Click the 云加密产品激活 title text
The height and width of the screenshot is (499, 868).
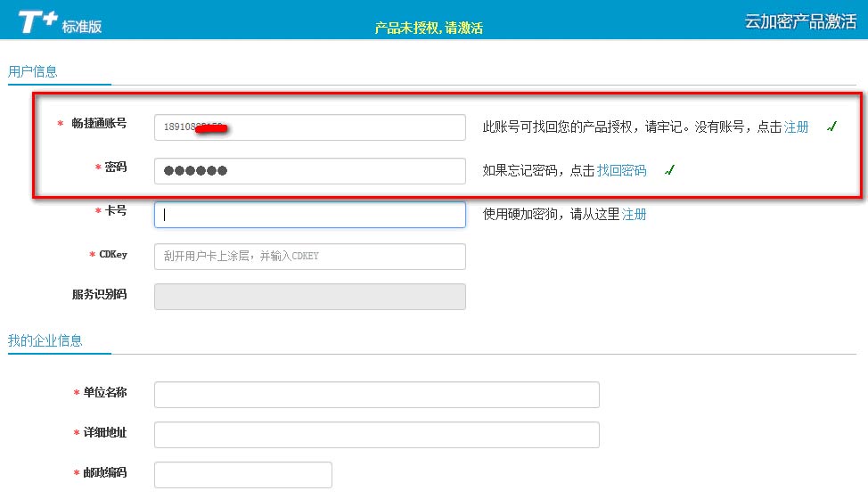tap(800, 21)
